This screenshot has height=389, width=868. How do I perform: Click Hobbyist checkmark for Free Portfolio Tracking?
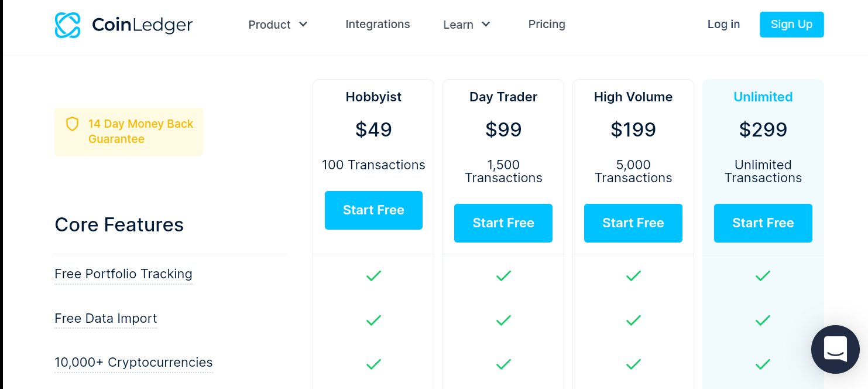373,275
